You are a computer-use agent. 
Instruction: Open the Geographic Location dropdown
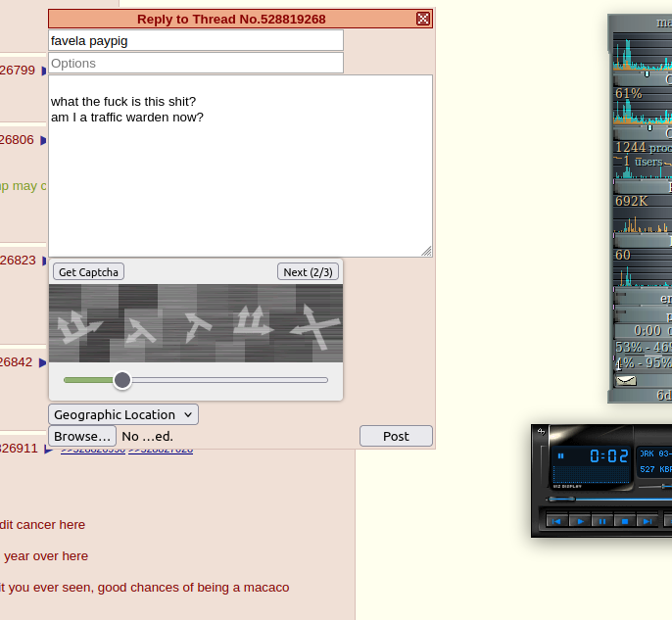(x=123, y=414)
